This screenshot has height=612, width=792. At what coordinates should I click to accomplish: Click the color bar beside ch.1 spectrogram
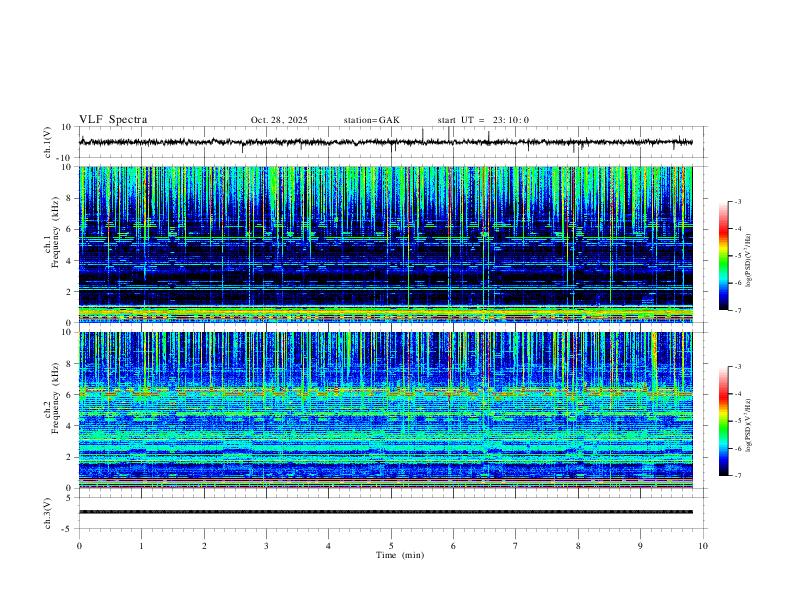723,256
